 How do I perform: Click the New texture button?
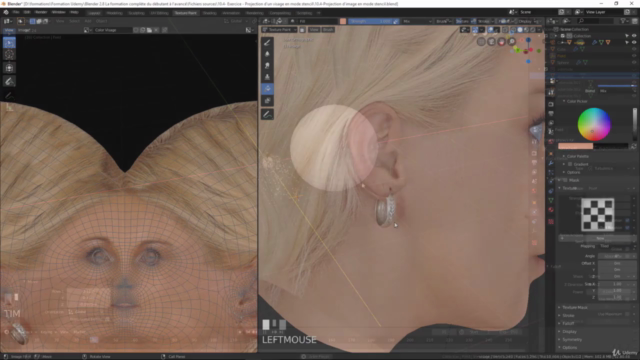(600, 238)
